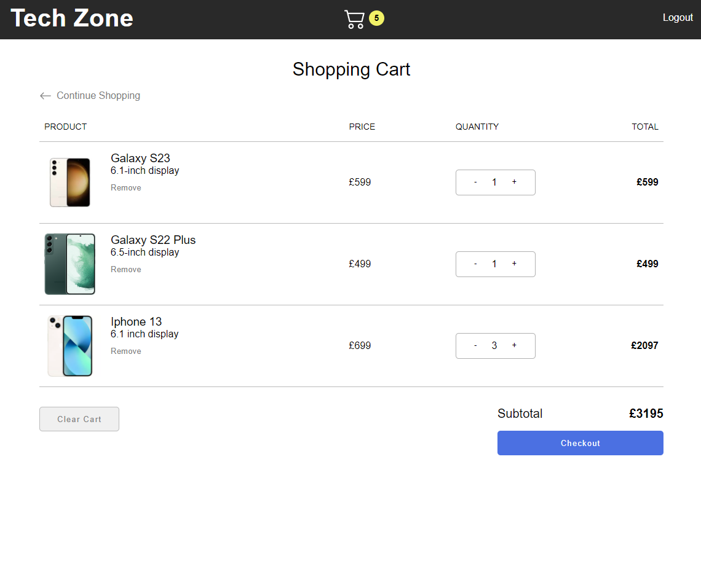
Task: Decrease Galaxy S23 quantity with minus button
Action: point(475,182)
